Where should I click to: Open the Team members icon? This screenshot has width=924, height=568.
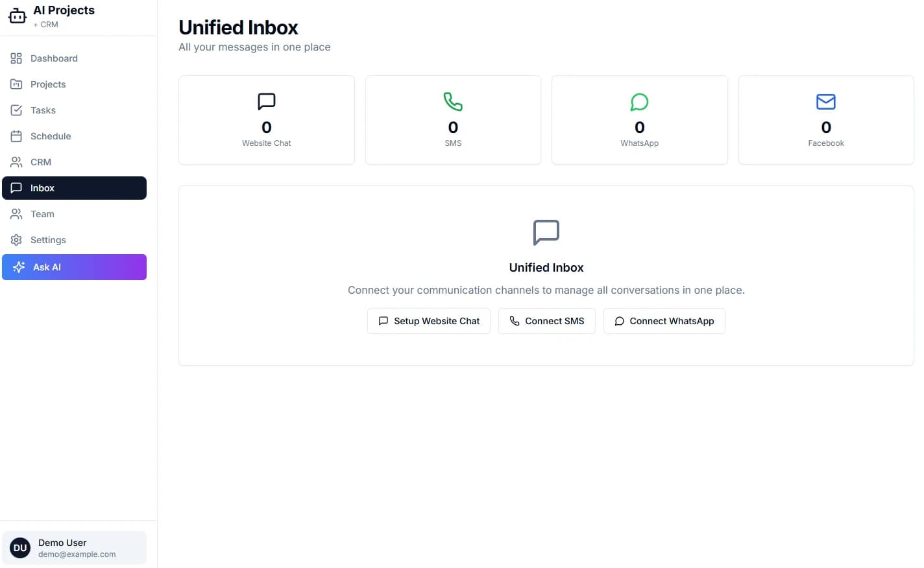(16, 213)
